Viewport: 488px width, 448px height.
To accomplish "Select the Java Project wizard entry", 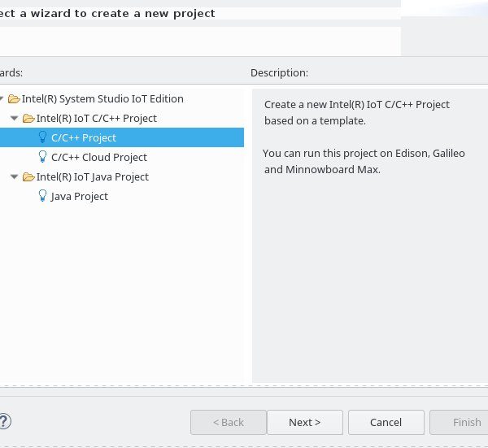I will (x=80, y=197).
